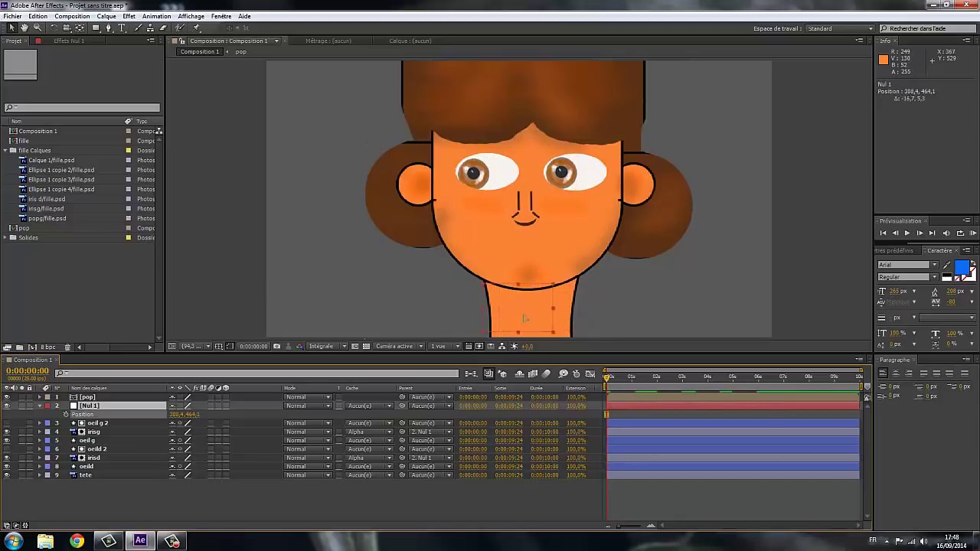Toggle visibility of the irisg layer
The width and height of the screenshot is (980, 551).
[7, 432]
